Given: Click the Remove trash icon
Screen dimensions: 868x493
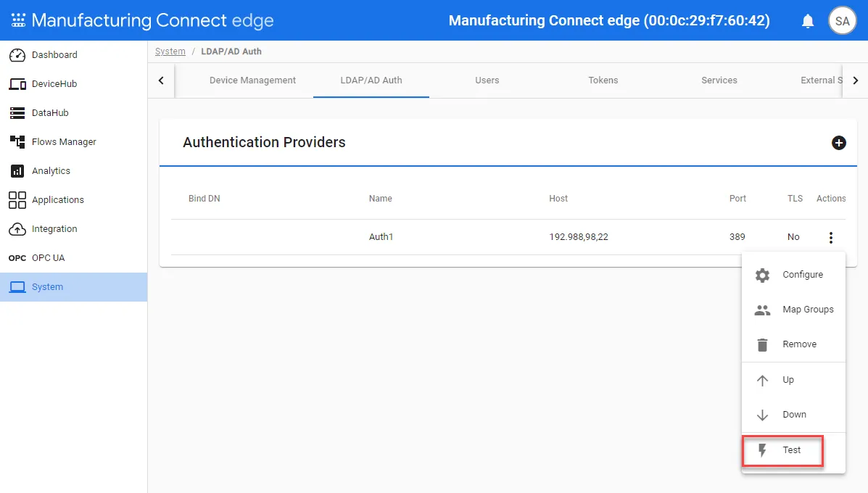Looking at the screenshot, I should click(x=762, y=344).
